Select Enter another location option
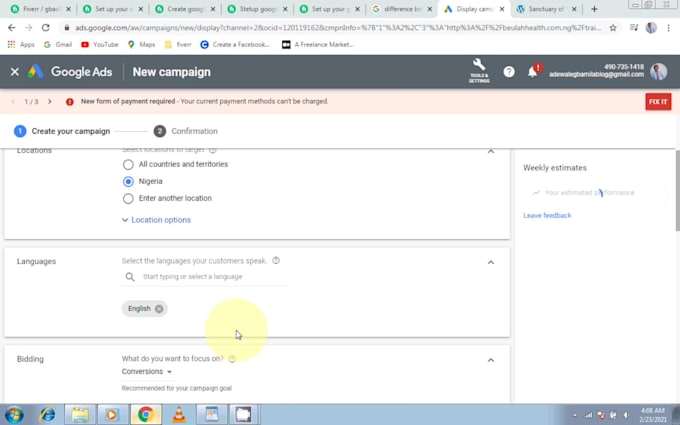The height and width of the screenshot is (425, 680). 128,199
